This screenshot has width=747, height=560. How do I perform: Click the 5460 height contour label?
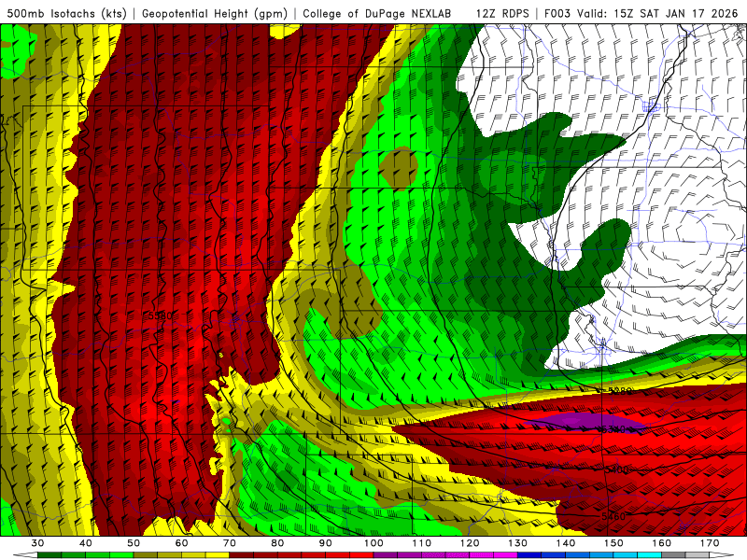[x=613, y=516]
